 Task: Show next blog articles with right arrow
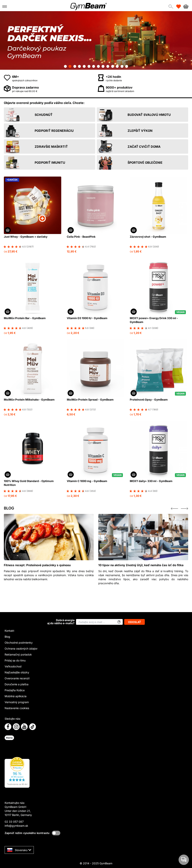(x=184, y=509)
